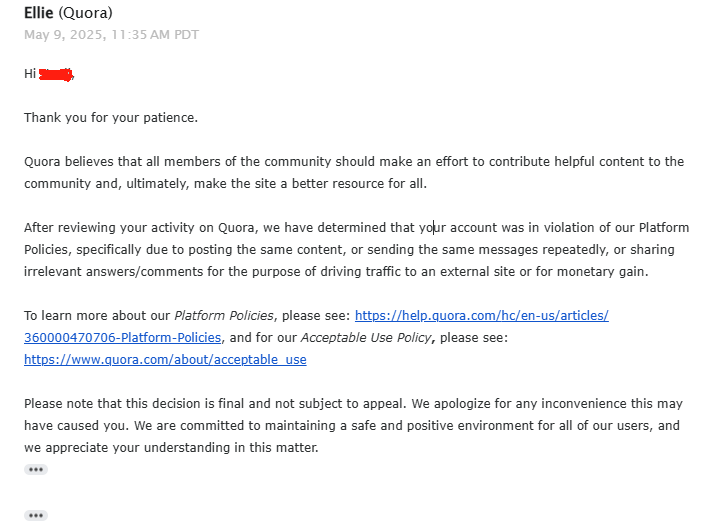Click the word 'your' with text cursor

tap(432, 228)
